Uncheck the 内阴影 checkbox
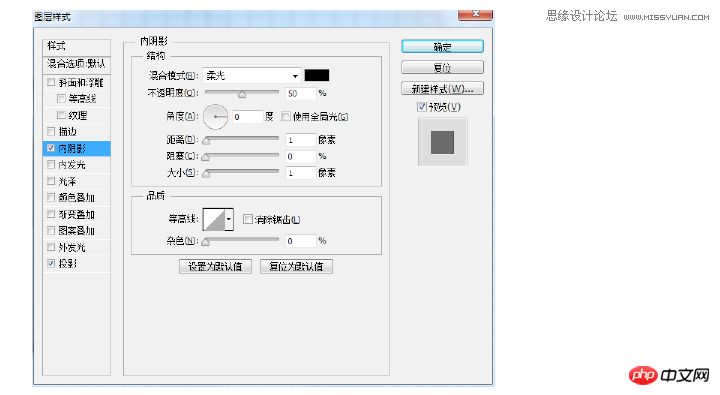This screenshot has height=395, width=720. point(51,148)
